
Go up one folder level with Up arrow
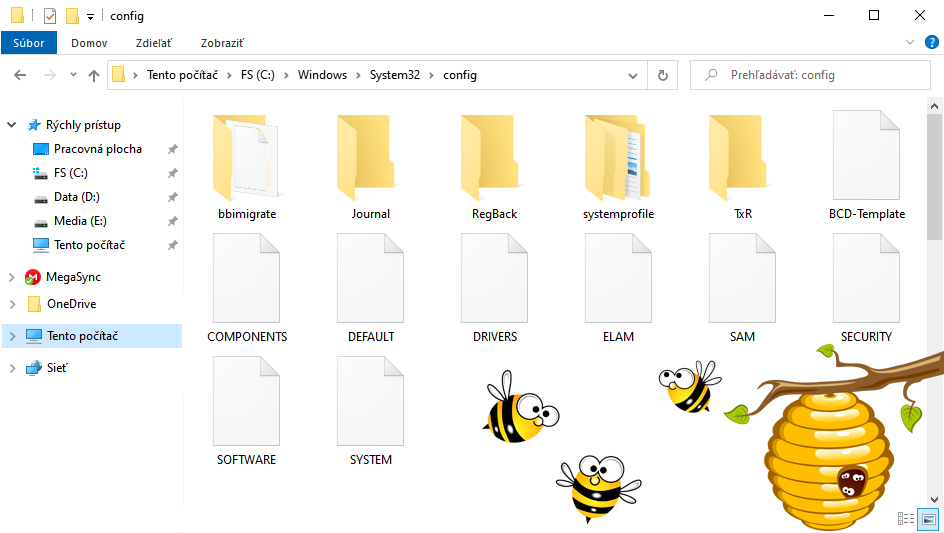point(94,75)
